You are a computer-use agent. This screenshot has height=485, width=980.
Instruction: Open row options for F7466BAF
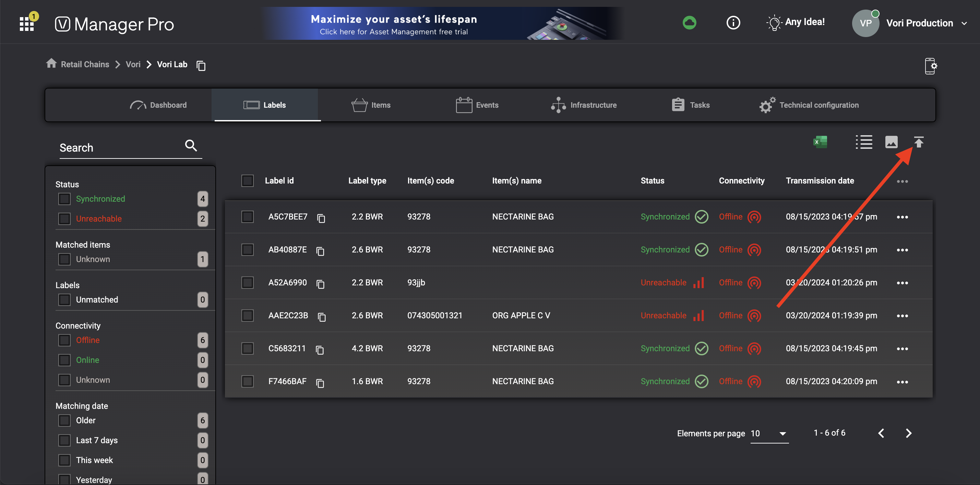click(x=902, y=381)
